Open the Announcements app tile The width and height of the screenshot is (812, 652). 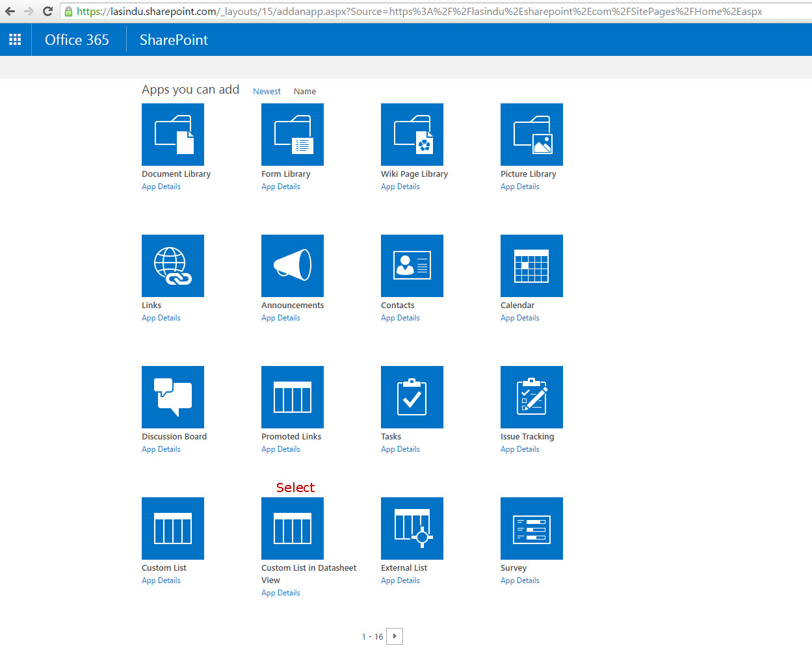[x=292, y=265]
